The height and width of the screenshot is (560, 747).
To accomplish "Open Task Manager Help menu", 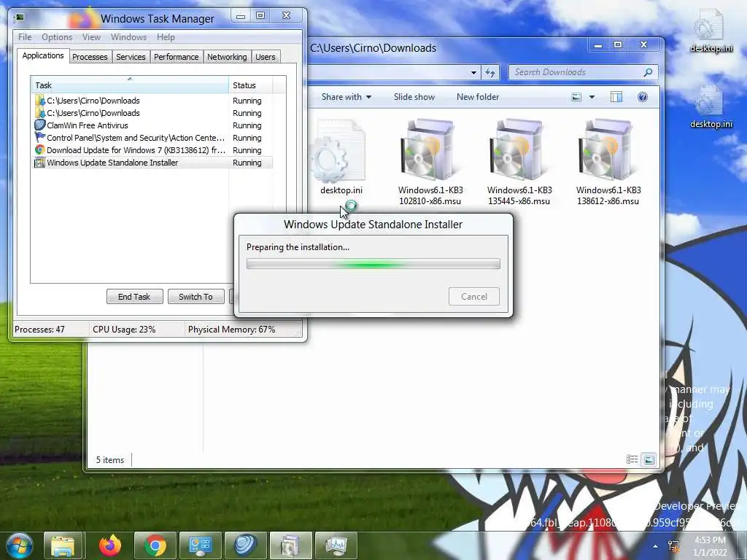I will (x=166, y=37).
